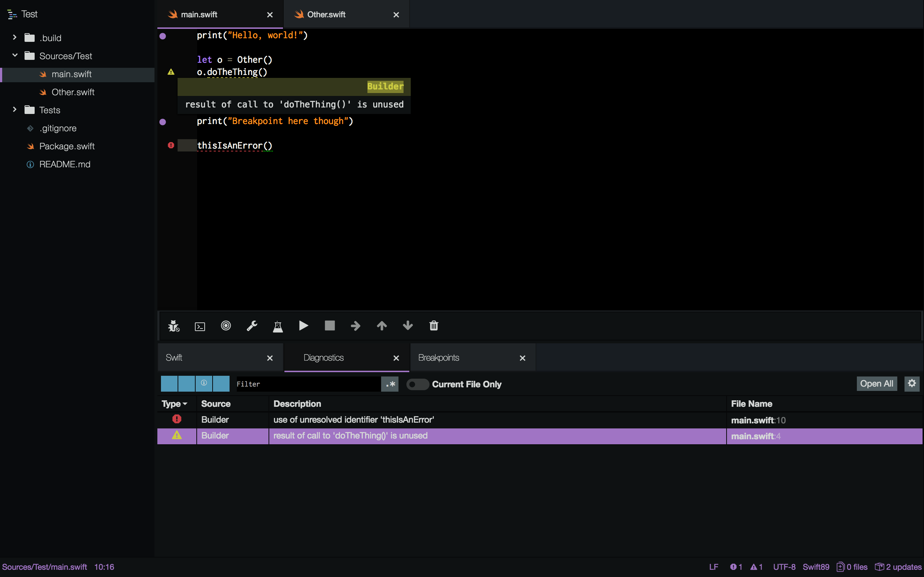Click the wrench build icon
Screen dimensions: 924x577
point(252,326)
